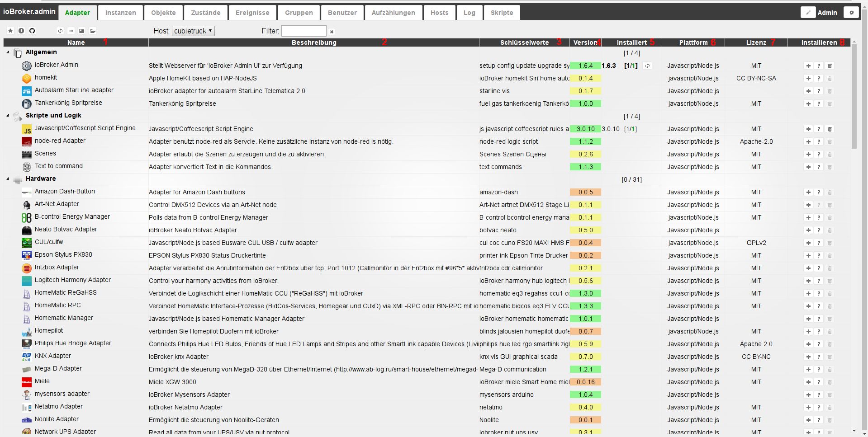Screen dimensions: 868x437
Task: Click the info icon in the toolbar
Action: (21, 31)
